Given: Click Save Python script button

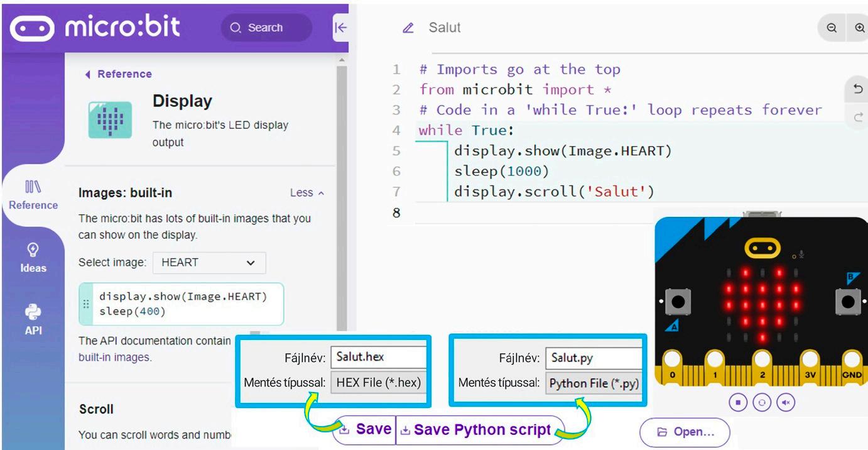Looking at the screenshot, I should point(480,430).
